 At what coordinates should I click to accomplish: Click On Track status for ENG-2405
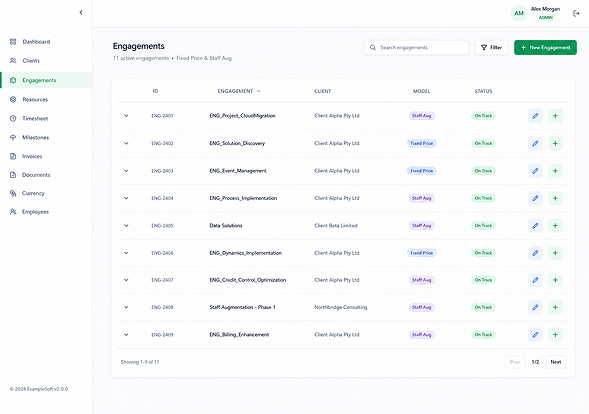(483, 225)
